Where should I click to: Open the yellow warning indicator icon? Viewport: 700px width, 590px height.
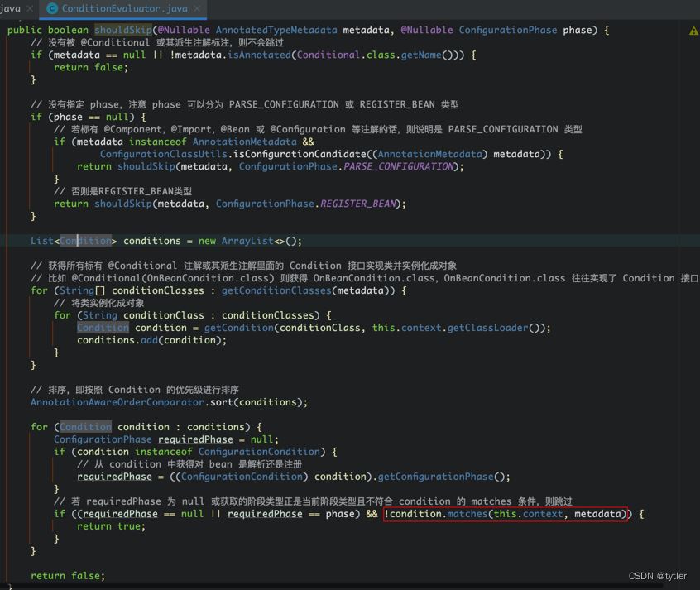tap(693, 31)
